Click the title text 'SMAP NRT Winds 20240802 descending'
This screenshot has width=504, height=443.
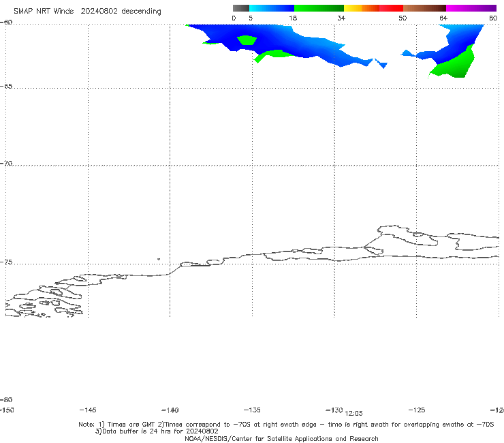[x=87, y=11]
